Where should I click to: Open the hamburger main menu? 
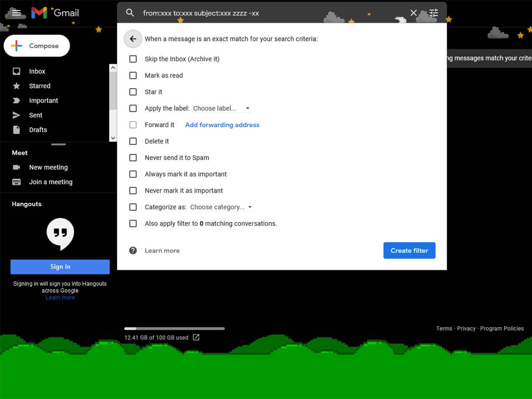coord(16,12)
